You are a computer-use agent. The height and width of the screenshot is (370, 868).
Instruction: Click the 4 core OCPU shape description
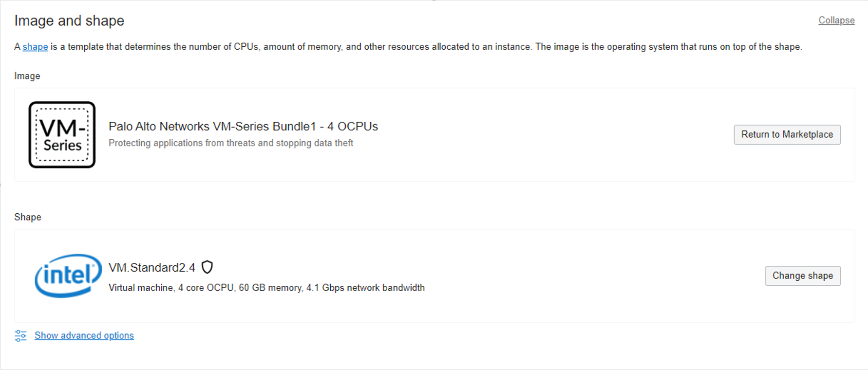pos(206,288)
